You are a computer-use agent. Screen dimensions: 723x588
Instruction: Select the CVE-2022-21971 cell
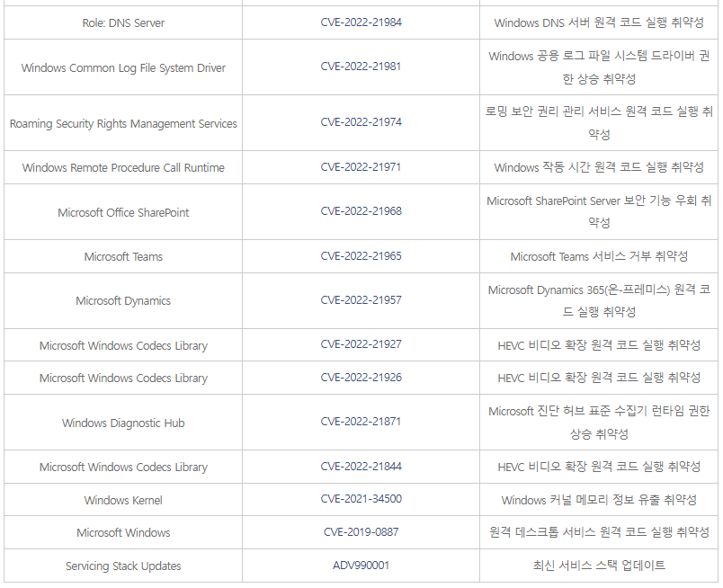[361, 168]
